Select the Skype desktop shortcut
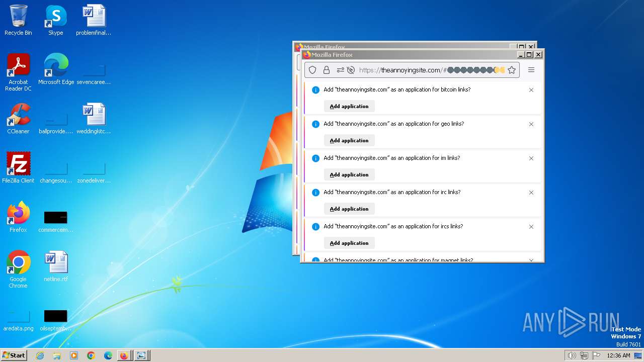The width and height of the screenshot is (644, 362). click(x=56, y=20)
